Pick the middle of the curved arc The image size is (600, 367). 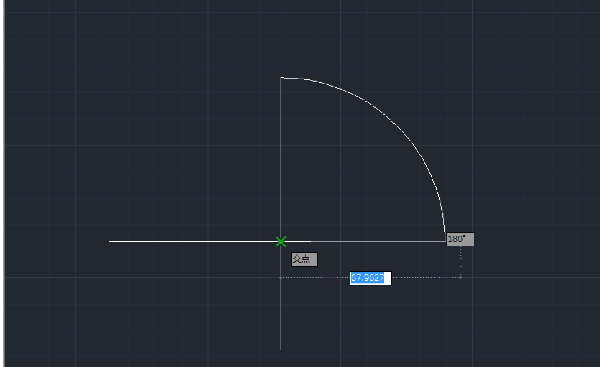point(396,126)
